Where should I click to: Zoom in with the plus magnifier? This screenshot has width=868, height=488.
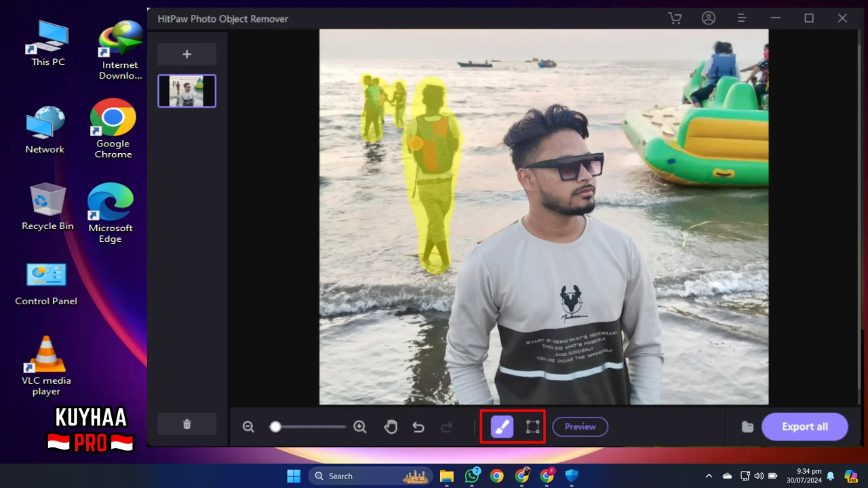pos(360,426)
